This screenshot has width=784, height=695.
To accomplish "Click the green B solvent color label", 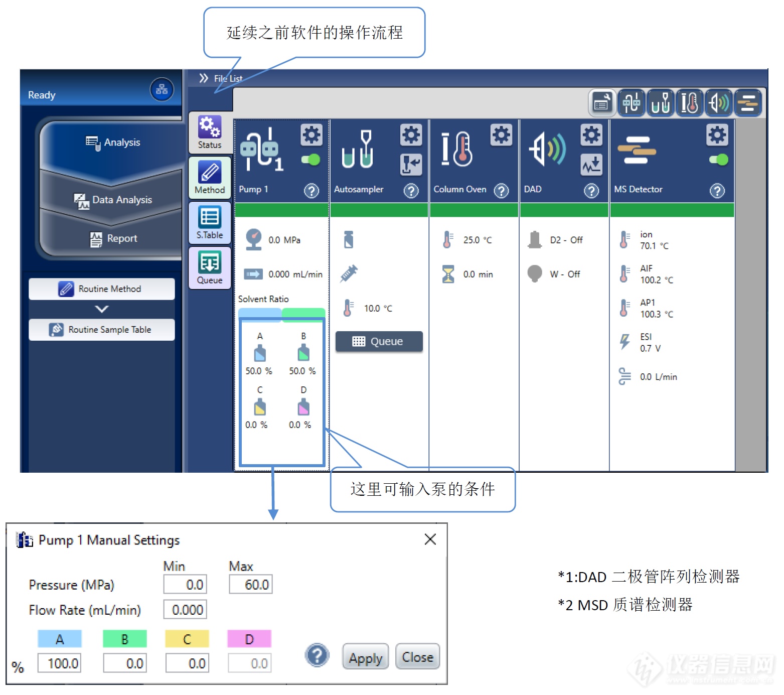I will coord(125,639).
